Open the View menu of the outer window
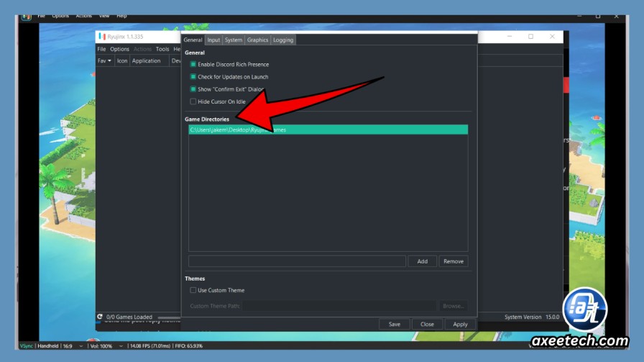The height and width of the screenshot is (362, 644). click(104, 17)
